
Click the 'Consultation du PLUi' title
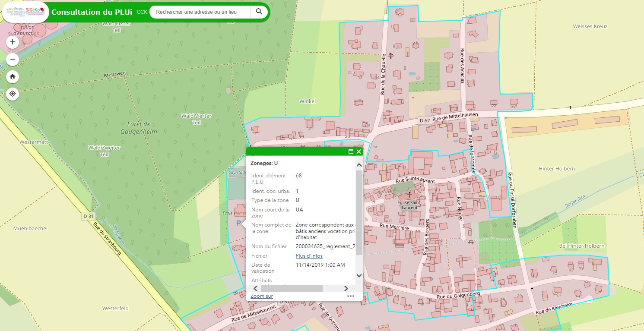click(92, 12)
